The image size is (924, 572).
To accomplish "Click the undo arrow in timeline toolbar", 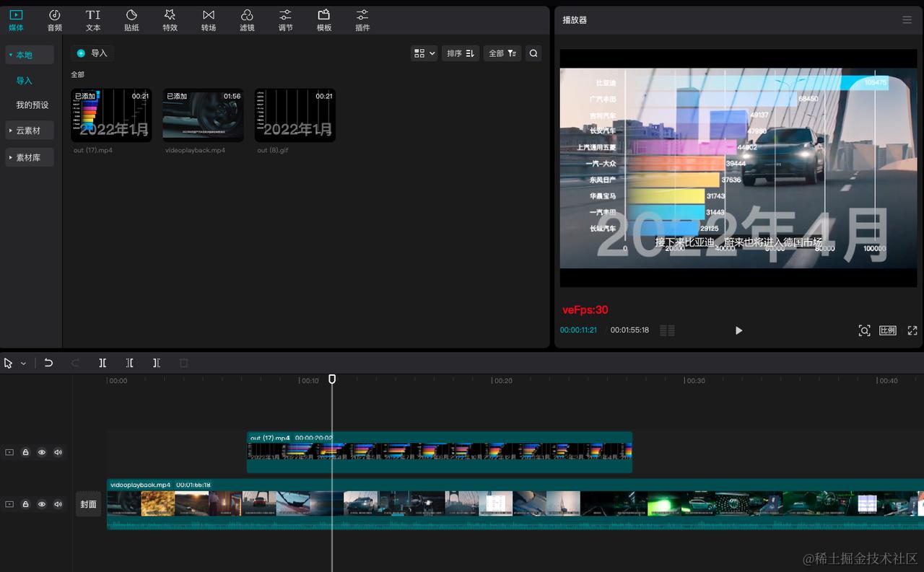I will pos(48,363).
